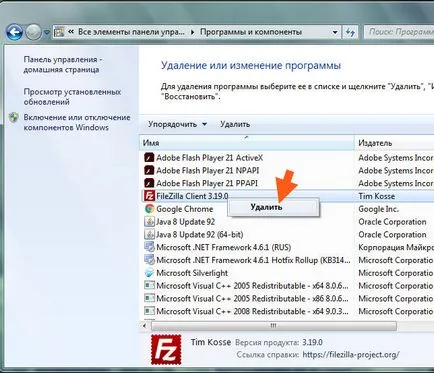Click the Microsoft Silverlight icon
Screen dimensions: 434x373
pyautogui.click(x=149, y=273)
